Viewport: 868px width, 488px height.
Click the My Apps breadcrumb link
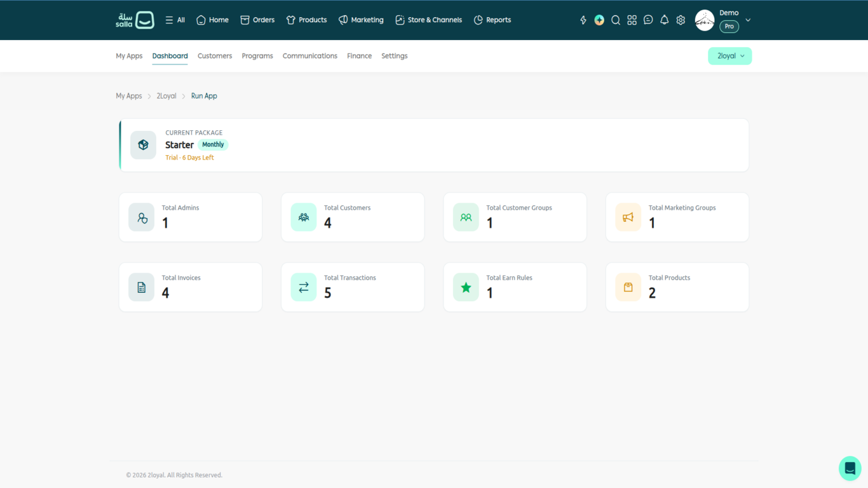click(x=129, y=96)
